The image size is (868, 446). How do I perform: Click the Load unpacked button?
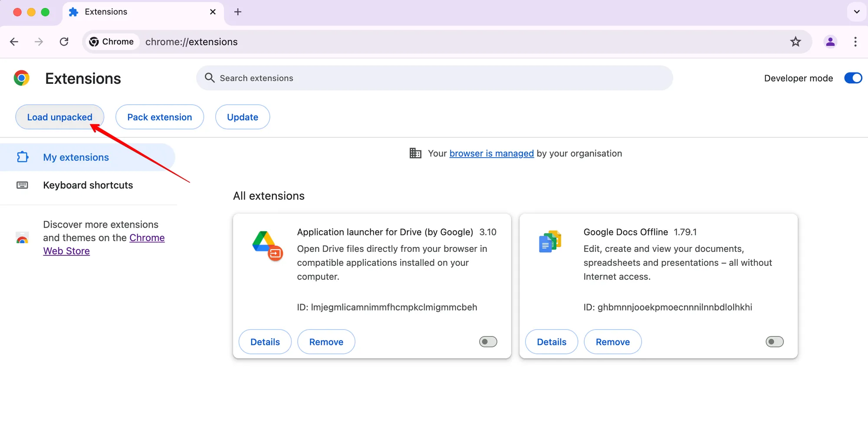60,117
